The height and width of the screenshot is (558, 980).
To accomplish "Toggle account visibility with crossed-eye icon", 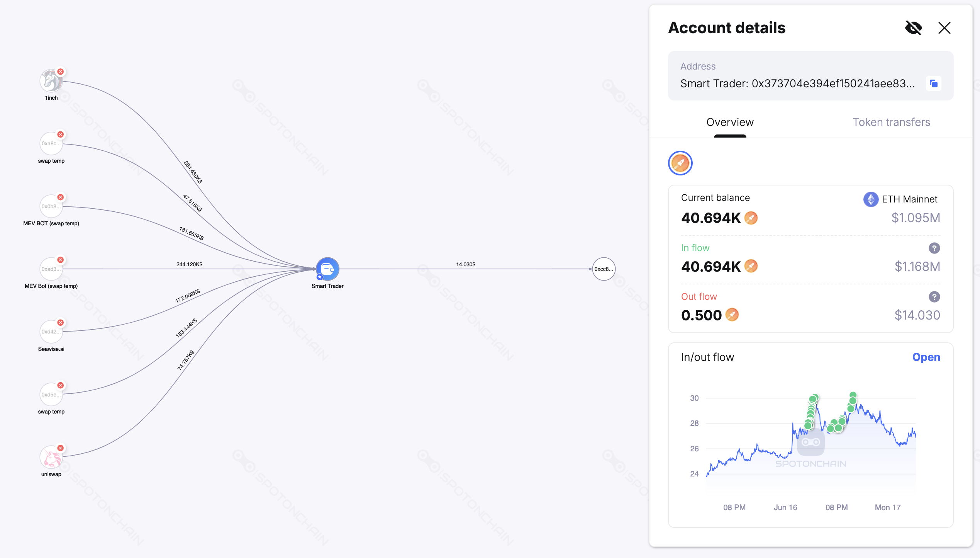I will (x=913, y=28).
